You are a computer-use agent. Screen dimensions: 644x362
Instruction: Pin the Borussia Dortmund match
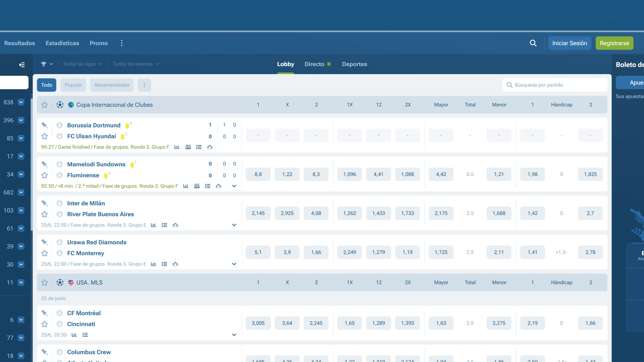44,125
